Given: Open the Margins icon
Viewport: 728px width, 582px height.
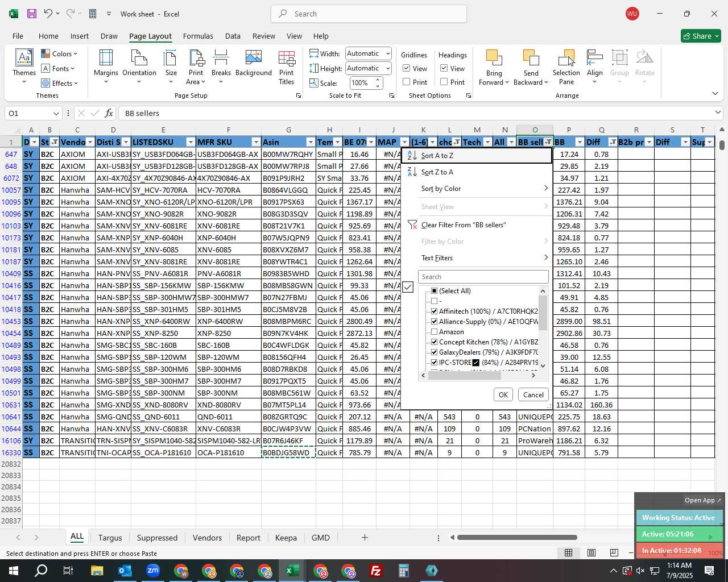Looking at the screenshot, I should pos(106,58).
